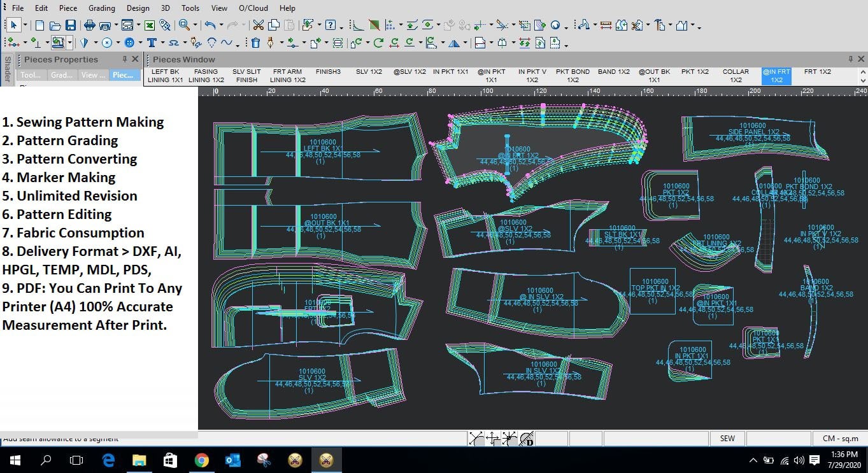Activate the zoom magnifier tool
This screenshot has height=473, width=868.
click(x=185, y=25)
